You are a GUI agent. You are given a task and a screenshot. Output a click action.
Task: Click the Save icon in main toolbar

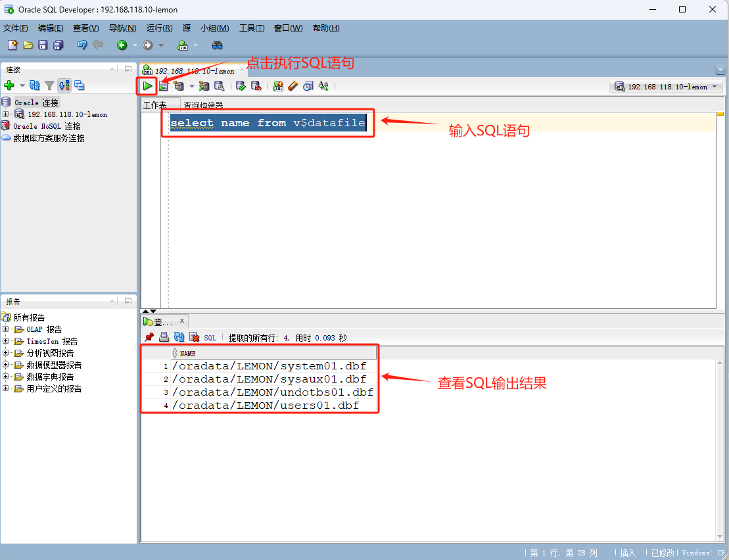point(43,45)
